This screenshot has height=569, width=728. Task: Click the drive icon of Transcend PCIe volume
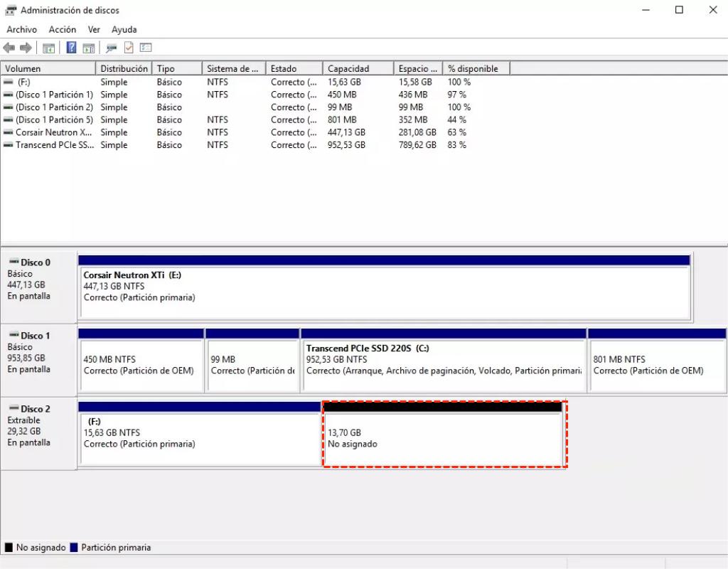(x=9, y=145)
